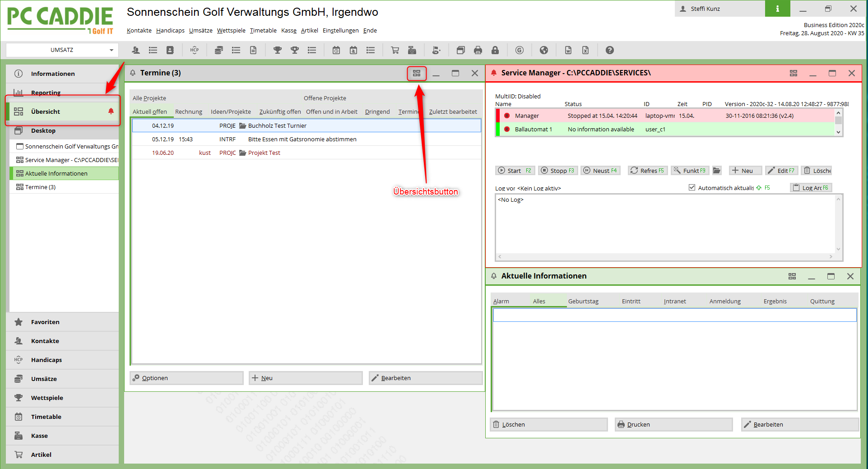868x469 pixels.
Task: Click the printer icon in the toolbar
Action: click(478, 50)
